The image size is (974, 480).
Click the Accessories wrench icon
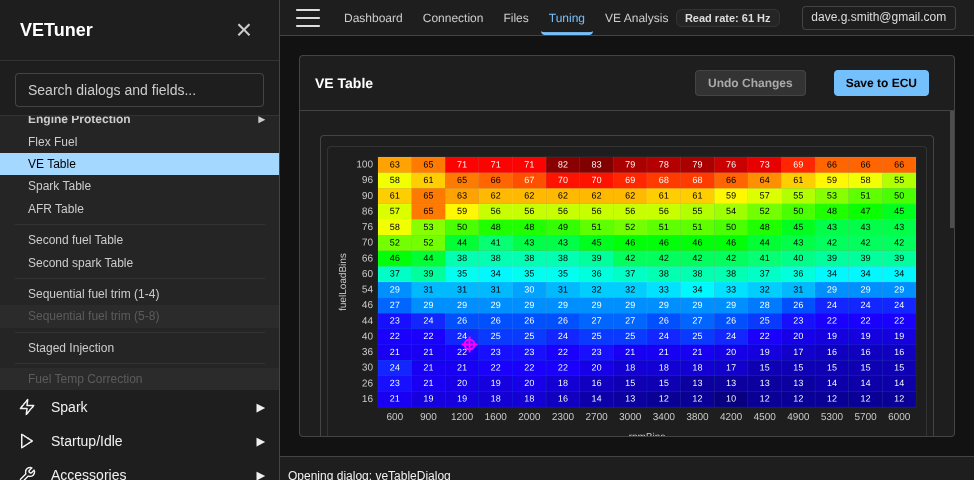[27, 474]
